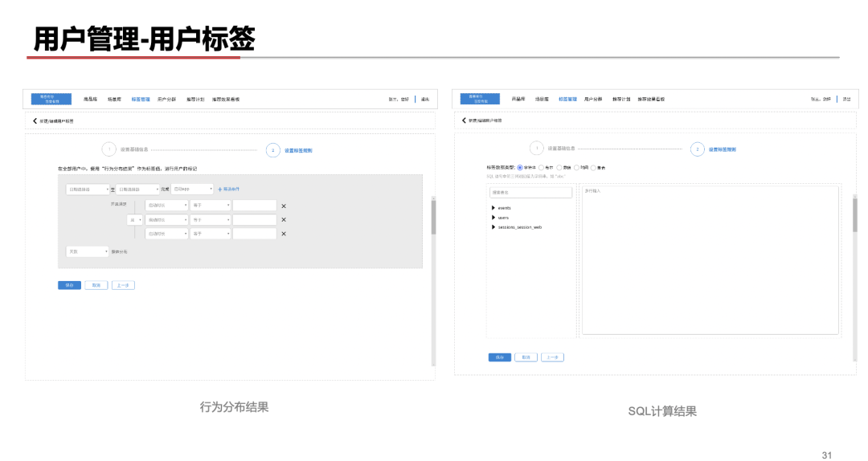Open 用户分群 menu in SQL panel

[x=593, y=99]
